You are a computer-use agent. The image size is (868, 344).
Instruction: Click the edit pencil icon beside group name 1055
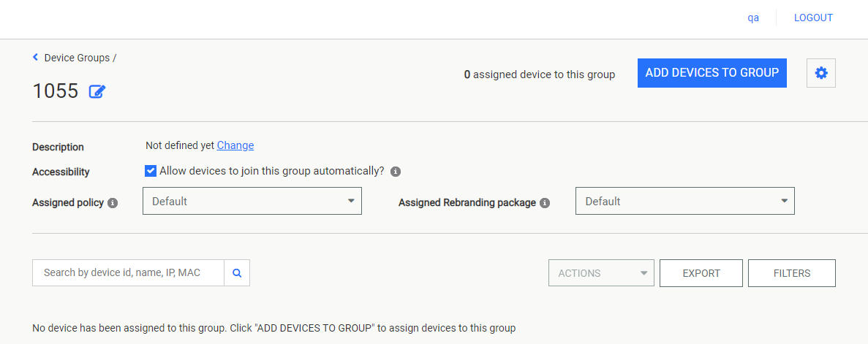(97, 91)
